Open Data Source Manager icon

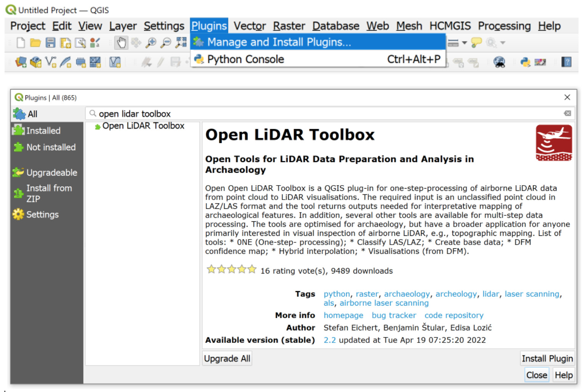(21, 62)
